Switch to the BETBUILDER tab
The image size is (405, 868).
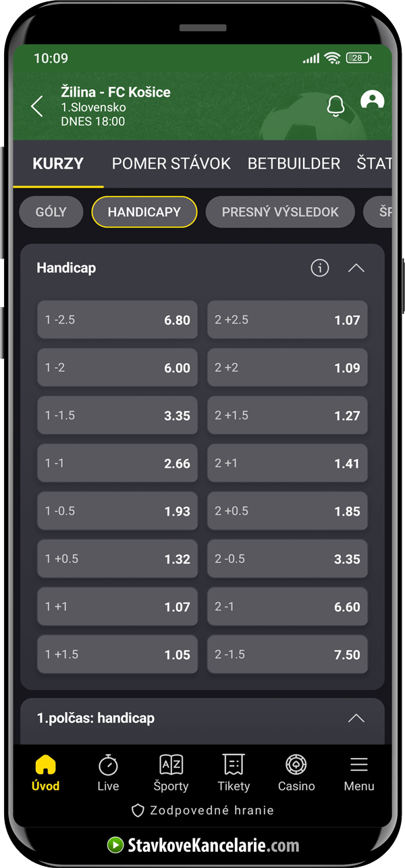[294, 163]
